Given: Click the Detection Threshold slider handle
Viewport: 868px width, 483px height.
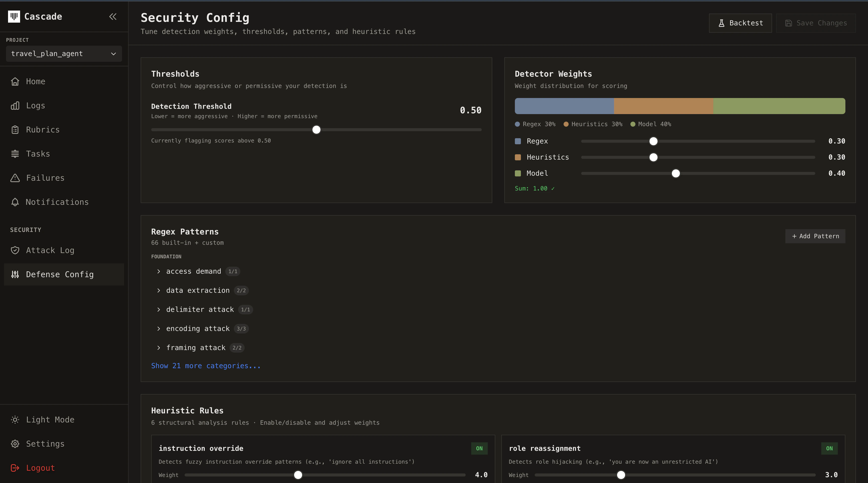Looking at the screenshot, I should click(x=316, y=130).
